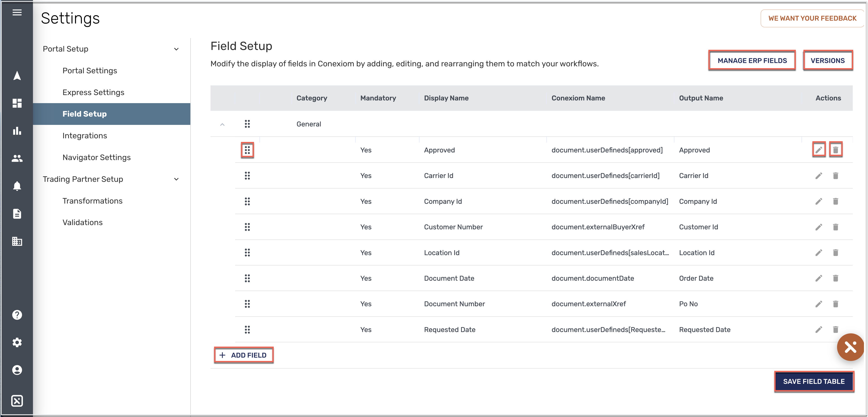Click the orange Conexiom floating button
The height and width of the screenshot is (417, 868).
click(850, 347)
